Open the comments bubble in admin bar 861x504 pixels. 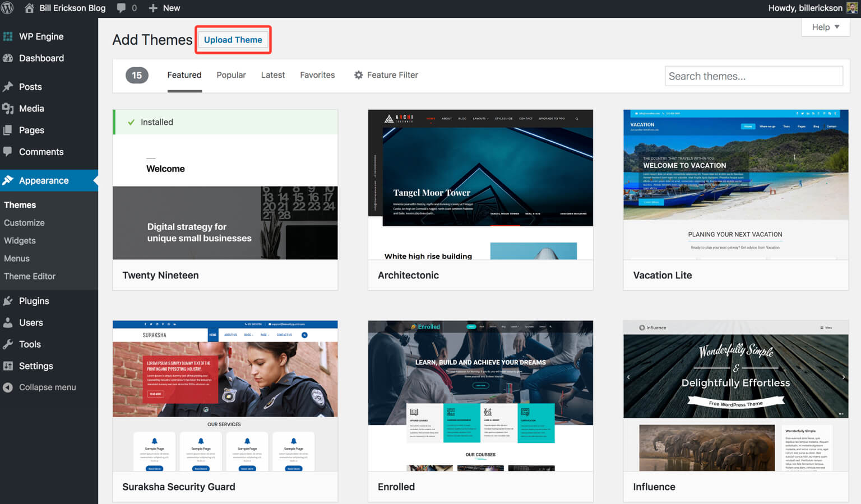coord(121,8)
